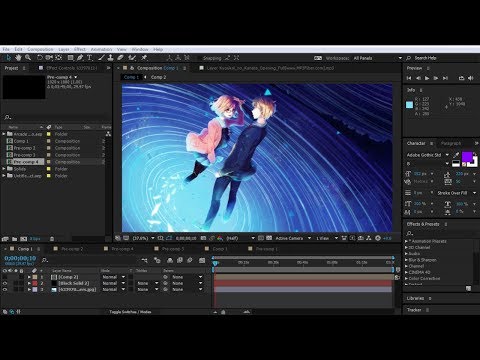The width and height of the screenshot is (480, 360).
Task: Select the Clone Stamp tool
Action: click(110, 58)
